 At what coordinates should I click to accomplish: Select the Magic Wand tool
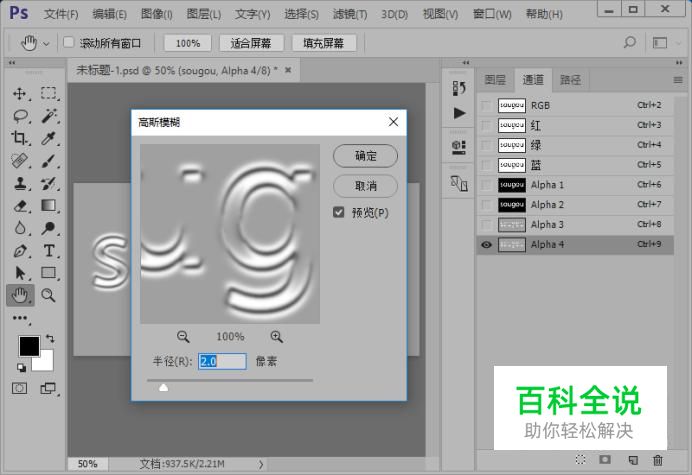(x=49, y=116)
